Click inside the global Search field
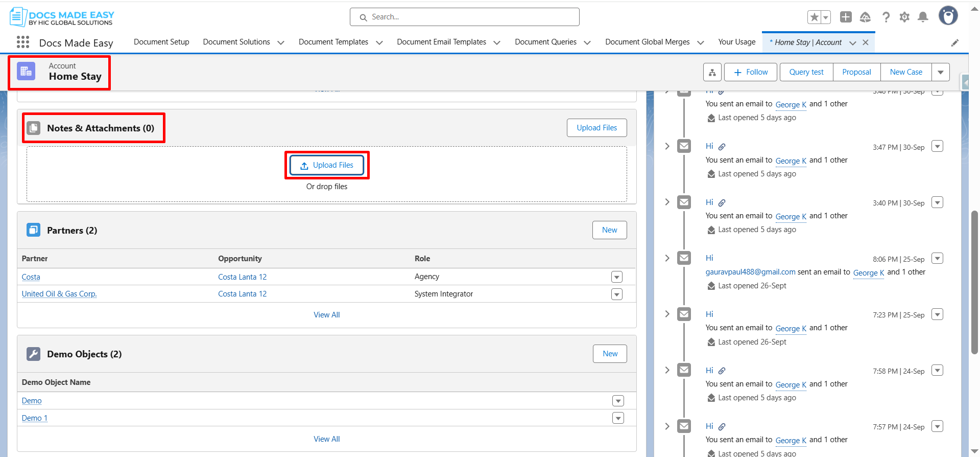Viewport: 980px width, 457px height. (465, 17)
